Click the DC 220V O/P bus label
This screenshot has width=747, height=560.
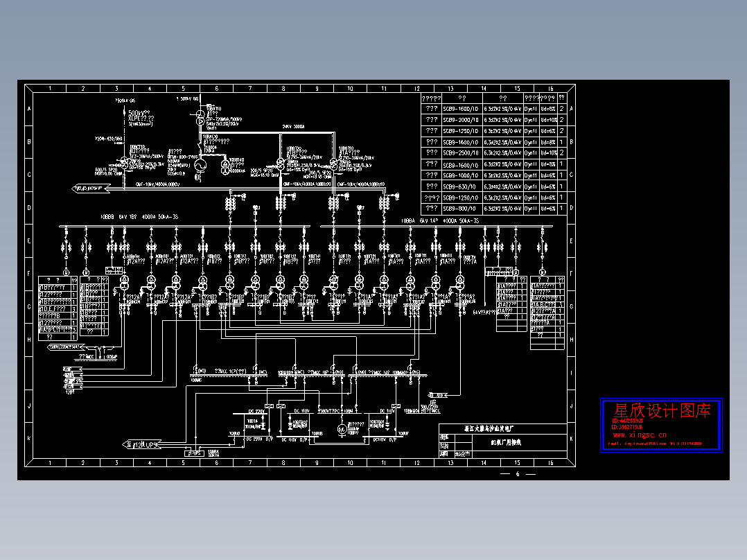259,439
